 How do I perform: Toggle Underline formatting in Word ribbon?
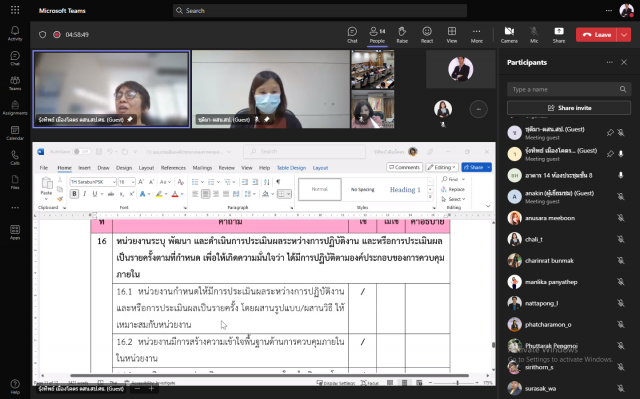(x=95, y=194)
